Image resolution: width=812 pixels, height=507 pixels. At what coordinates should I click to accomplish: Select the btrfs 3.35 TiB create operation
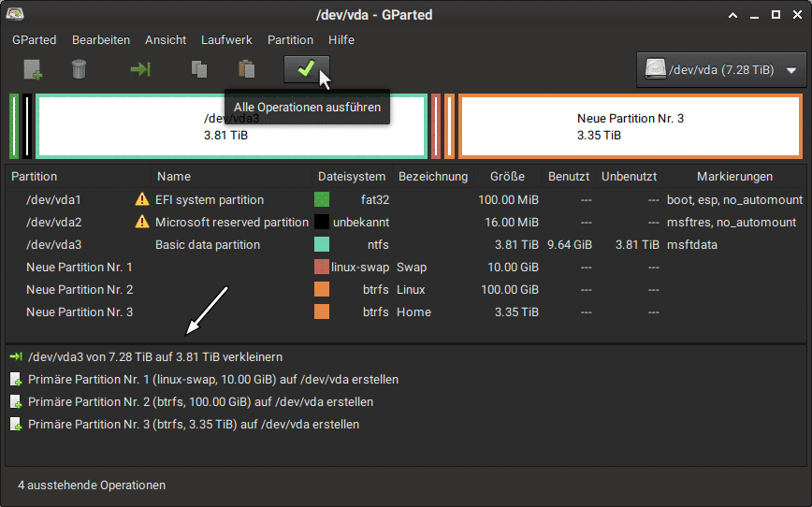[193, 425]
